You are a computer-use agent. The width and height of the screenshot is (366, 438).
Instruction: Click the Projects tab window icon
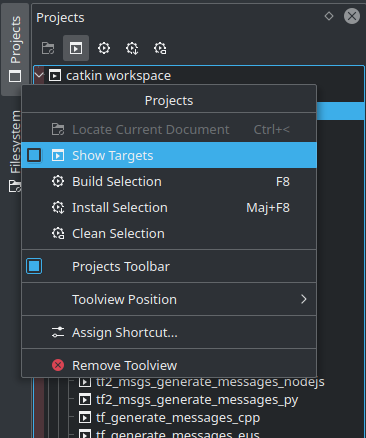(x=15, y=76)
